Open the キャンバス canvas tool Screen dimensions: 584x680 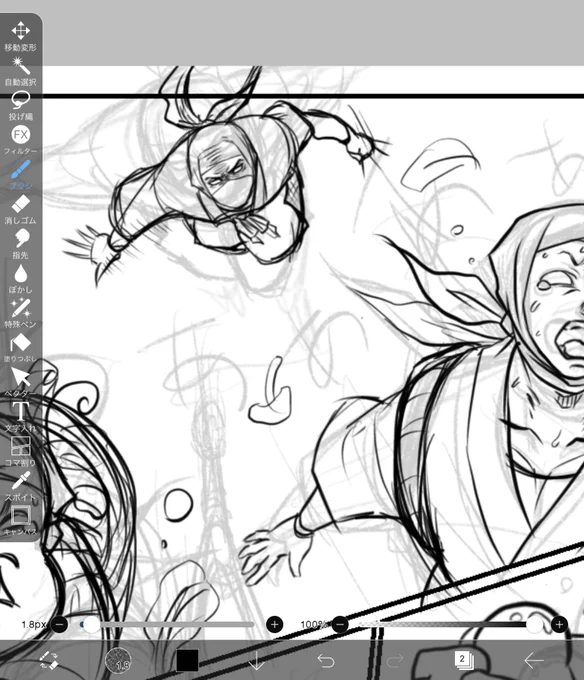tap(20, 520)
